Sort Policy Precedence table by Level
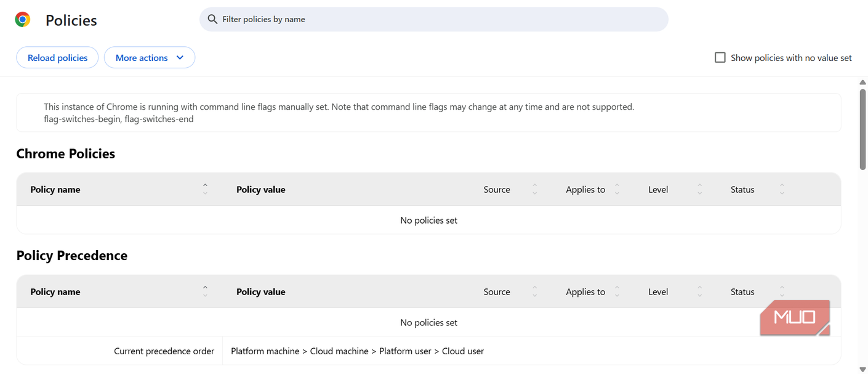This screenshot has height=374, width=868. 699,291
